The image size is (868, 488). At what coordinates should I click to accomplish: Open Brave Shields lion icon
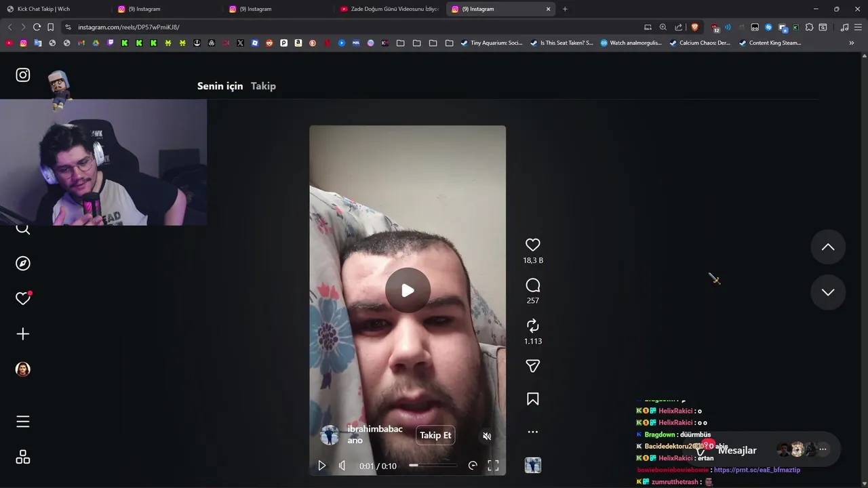click(x=694, y=27)
